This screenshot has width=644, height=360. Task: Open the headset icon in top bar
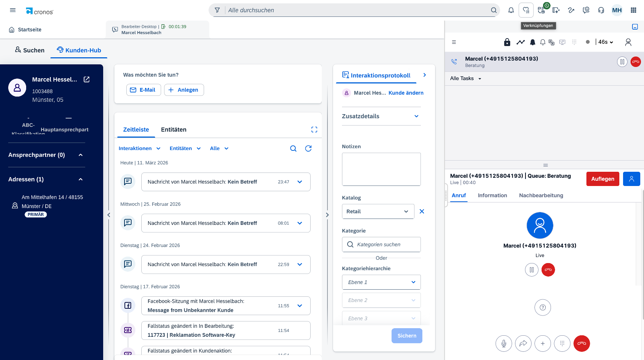click(601, 10)
